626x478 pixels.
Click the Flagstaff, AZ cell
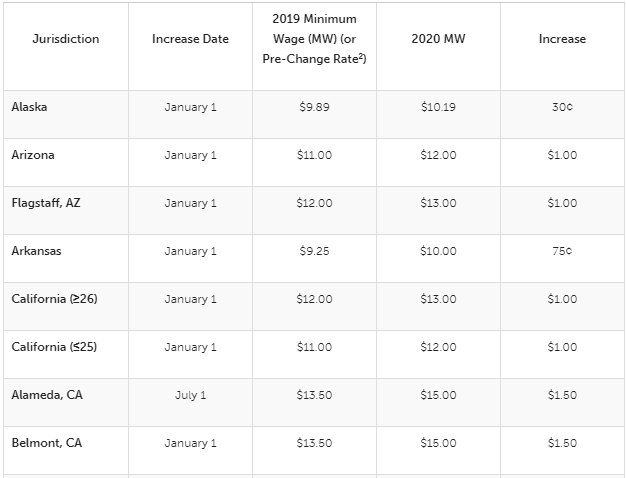tap(45, 203)
